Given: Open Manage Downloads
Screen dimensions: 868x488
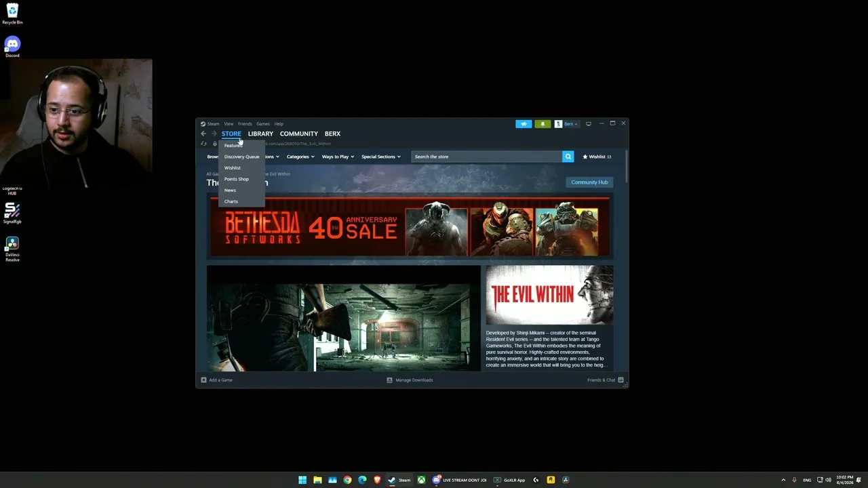Looking at the screenshot, I should pos(410,380).
